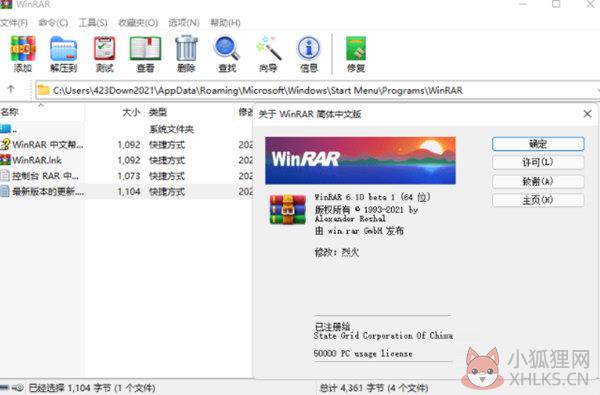
Task: Click the WinRAR 6.10 beta 1 version text
Action: click(372, 197)
